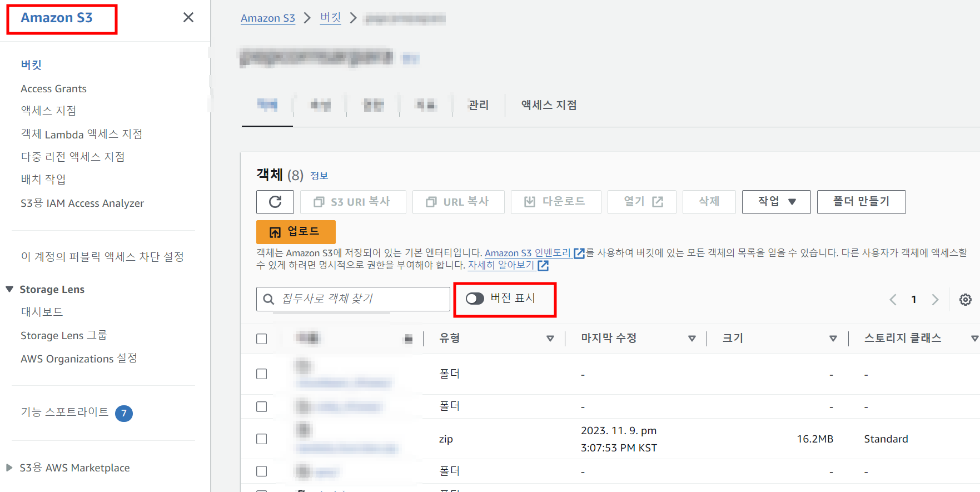
Task: Open 액세스 지점 in the sidebar
Action: pyautogui.click(x=48, y=111)
